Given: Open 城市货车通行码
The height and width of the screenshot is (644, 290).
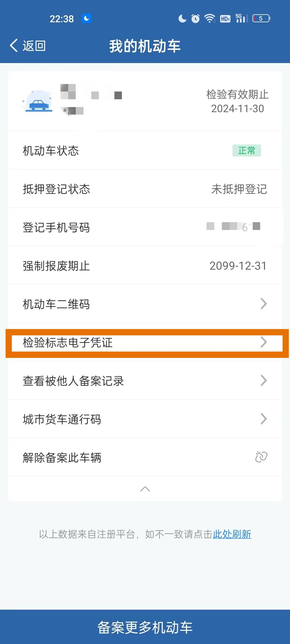Looking at the screenshot, I should [x=263, y=419].
